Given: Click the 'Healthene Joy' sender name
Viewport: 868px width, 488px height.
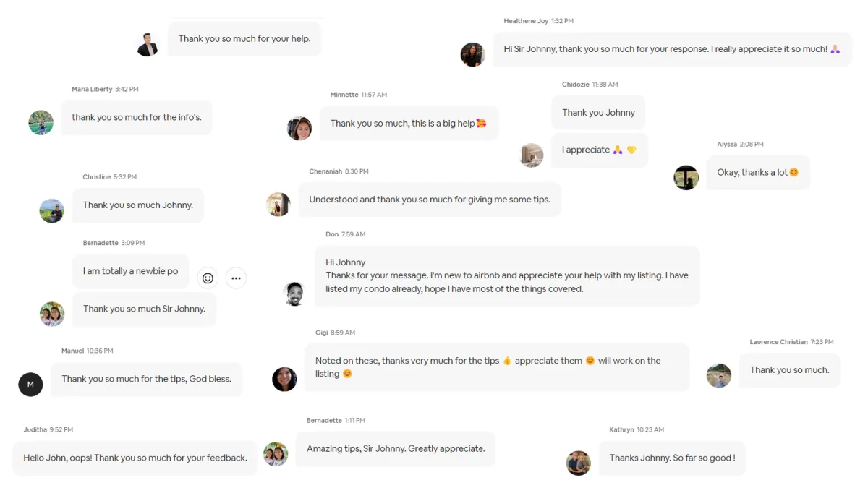Looking at the screenshot, I should tap(526, 21).
